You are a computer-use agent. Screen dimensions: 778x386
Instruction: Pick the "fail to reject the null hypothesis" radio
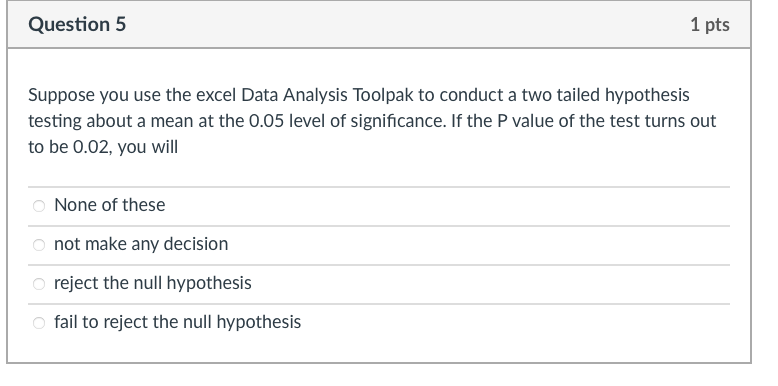[39, 323]
